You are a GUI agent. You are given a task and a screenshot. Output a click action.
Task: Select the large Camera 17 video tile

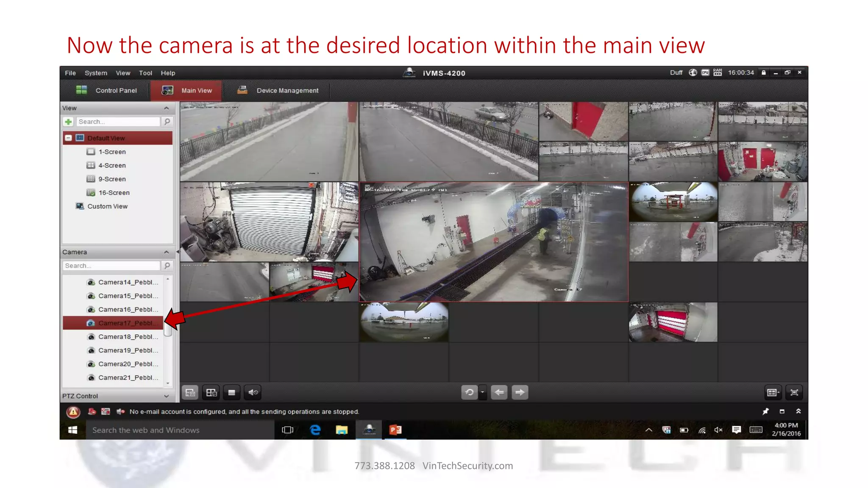coord(494,242)
